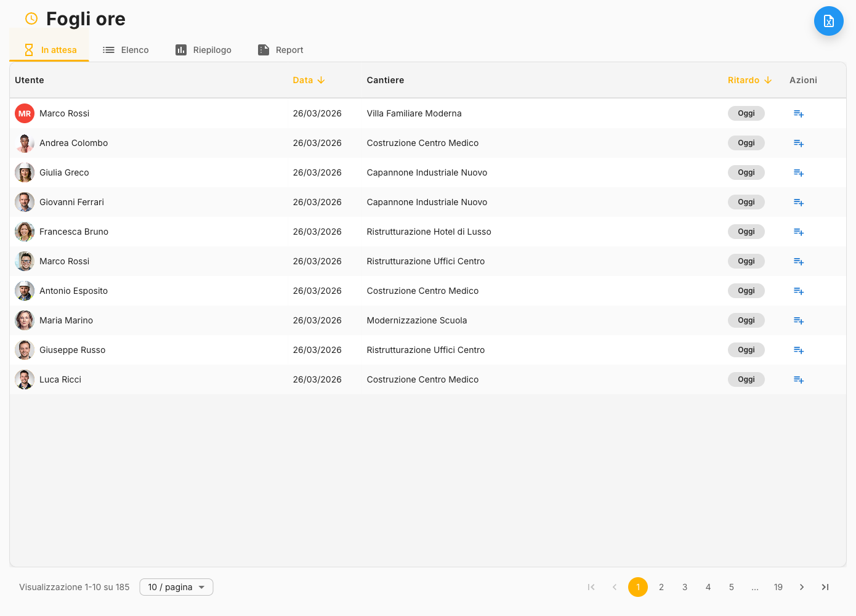Viewport: 856px width, 616px height.
Task: Switch to the Elenco tab
Action: click(x=126, y=50)
